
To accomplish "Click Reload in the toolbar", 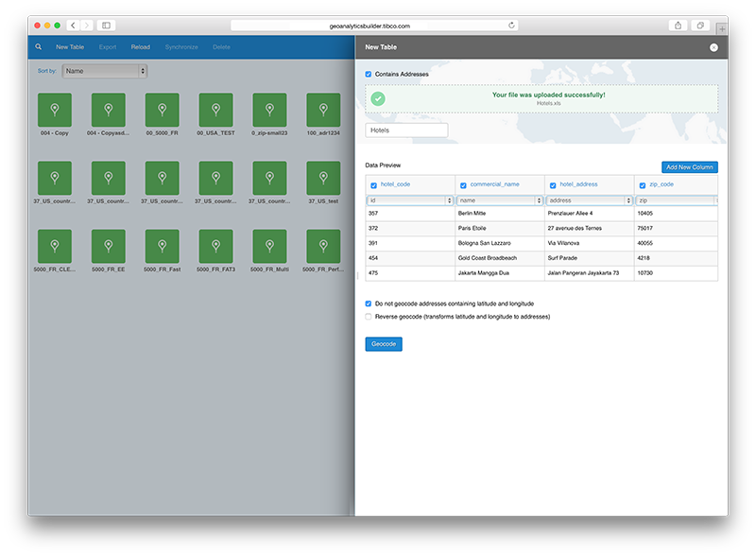I will (x=140, y=46).
